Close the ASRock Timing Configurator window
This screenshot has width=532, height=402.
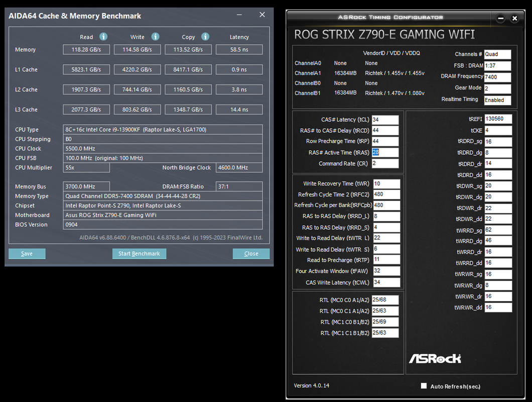coord(515,19)
